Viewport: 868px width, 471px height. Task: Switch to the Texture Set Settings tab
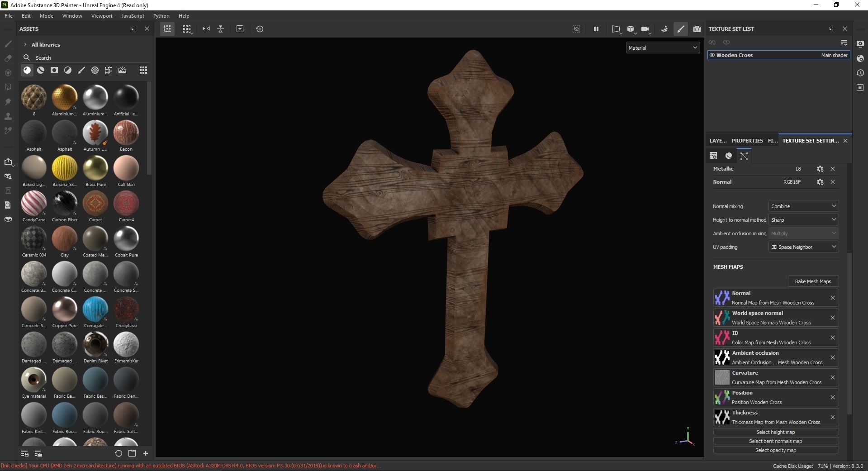811,141
